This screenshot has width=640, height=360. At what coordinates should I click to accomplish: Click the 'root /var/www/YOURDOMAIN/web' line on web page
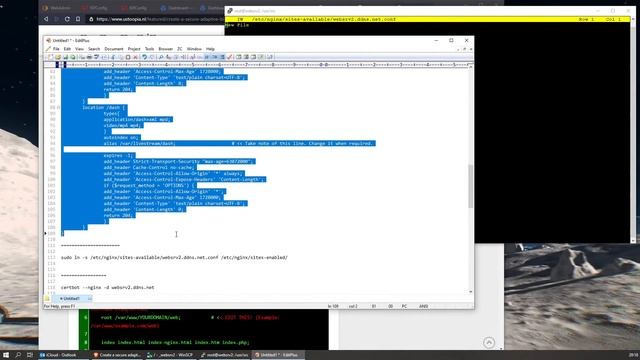[140, 317]
